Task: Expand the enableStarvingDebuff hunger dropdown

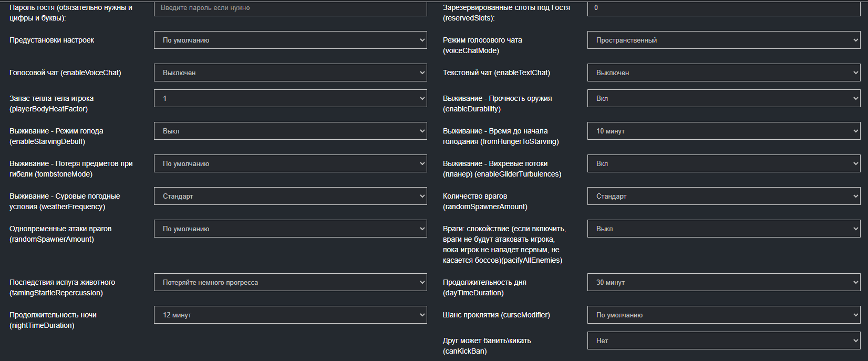Action: point(290,131)
